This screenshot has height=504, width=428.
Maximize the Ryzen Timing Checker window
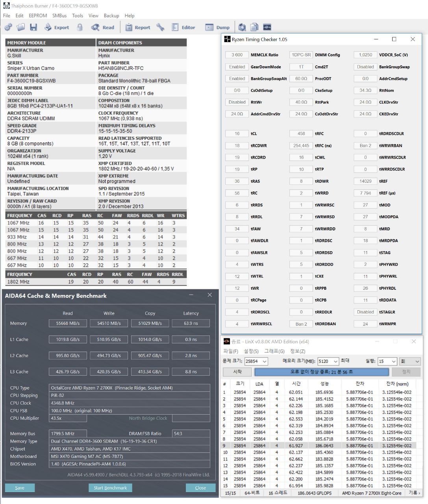pyautogui.click(x=394, y=39)
